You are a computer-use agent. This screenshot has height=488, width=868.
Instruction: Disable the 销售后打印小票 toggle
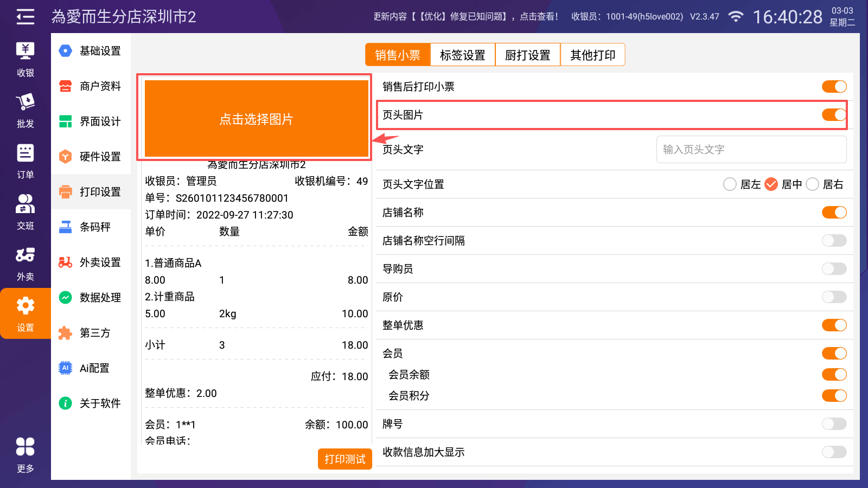[x=834, y=87]
